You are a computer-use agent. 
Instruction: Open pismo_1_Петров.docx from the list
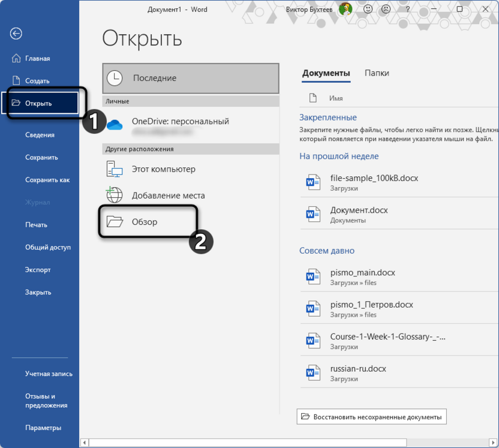[399, 309]
